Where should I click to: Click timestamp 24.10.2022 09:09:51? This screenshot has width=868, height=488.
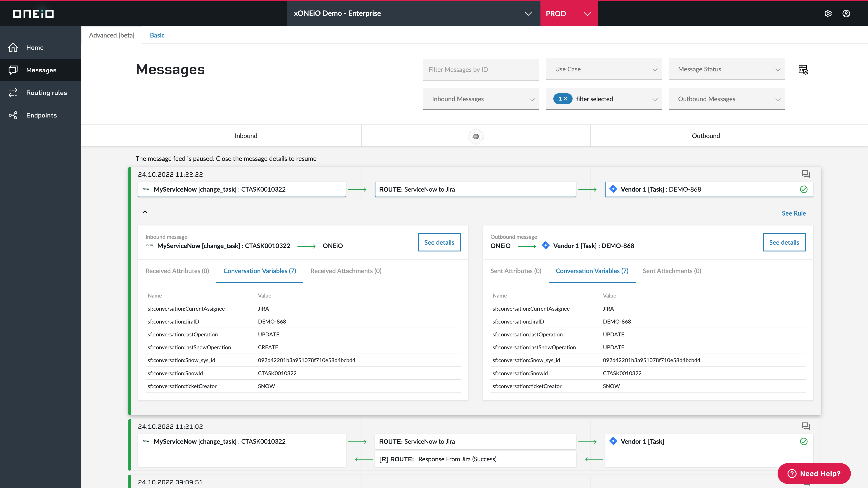170,482
